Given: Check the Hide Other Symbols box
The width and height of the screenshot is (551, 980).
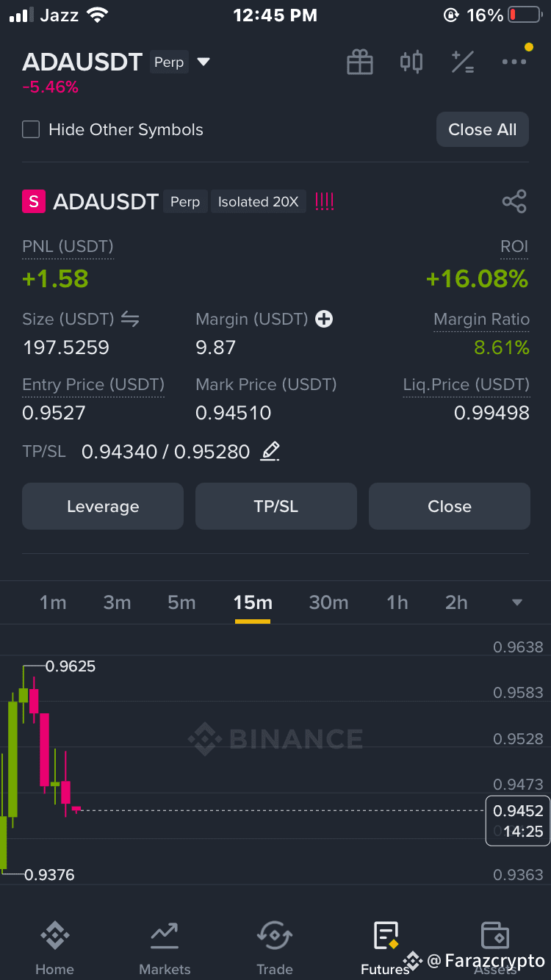Looking at the screenshot, I should click(31, 130).
